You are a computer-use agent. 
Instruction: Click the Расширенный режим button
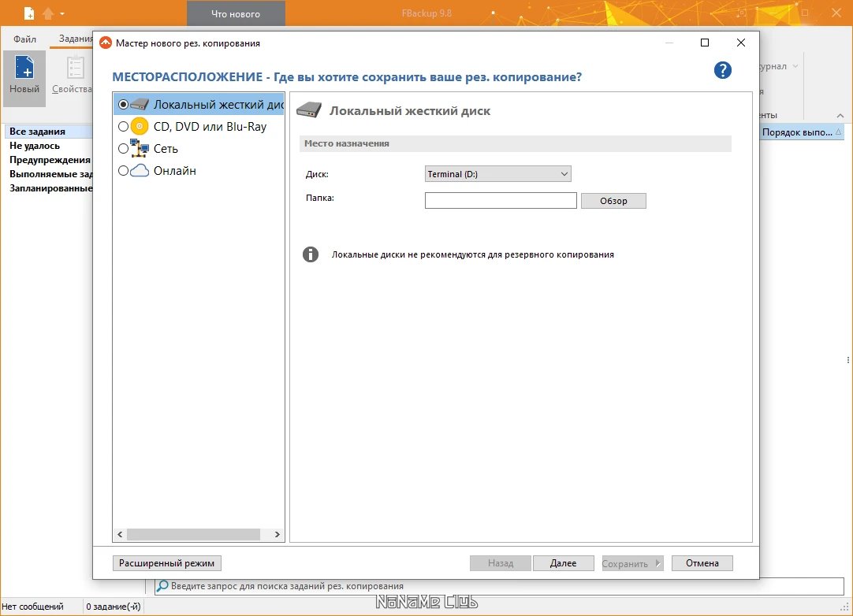[166, 563]
